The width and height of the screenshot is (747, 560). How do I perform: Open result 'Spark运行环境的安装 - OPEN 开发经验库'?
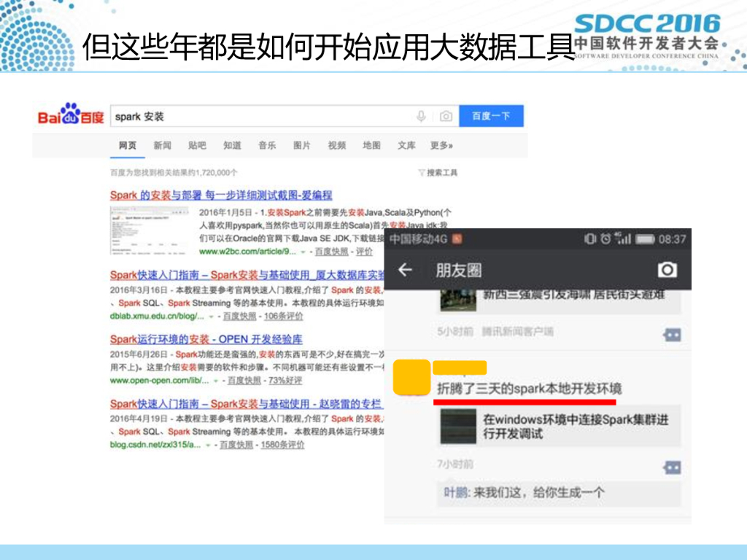pos(206,340)
